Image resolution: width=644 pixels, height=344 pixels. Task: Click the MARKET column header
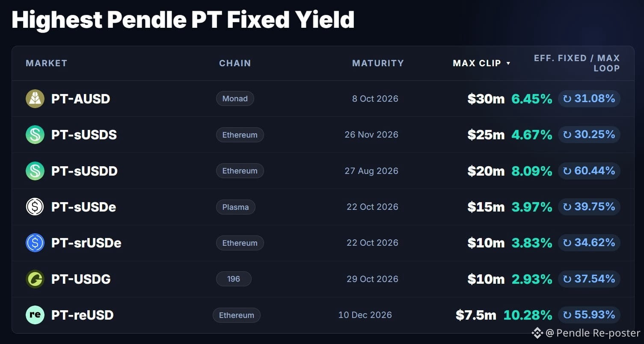coord(46,63)
